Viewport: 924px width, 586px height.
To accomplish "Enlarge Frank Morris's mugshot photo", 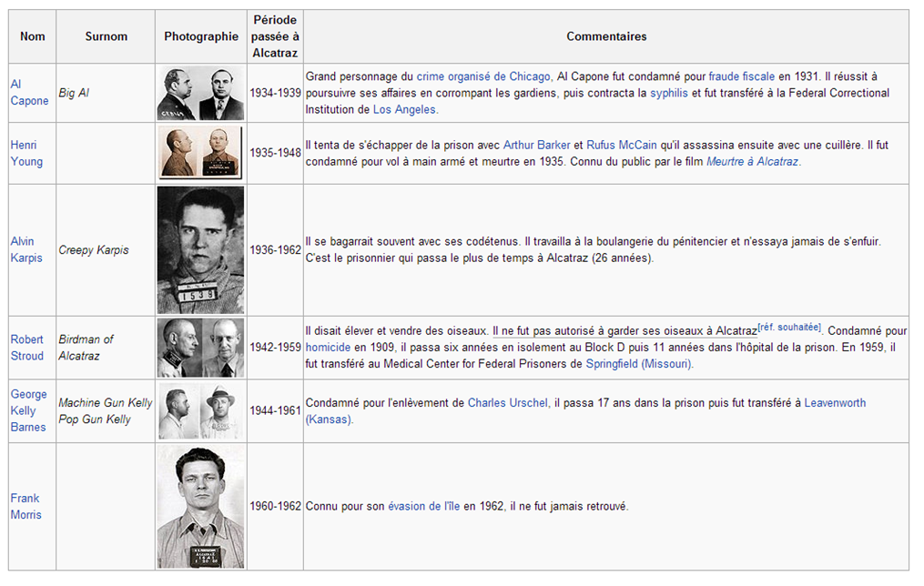I will point(200,507).
